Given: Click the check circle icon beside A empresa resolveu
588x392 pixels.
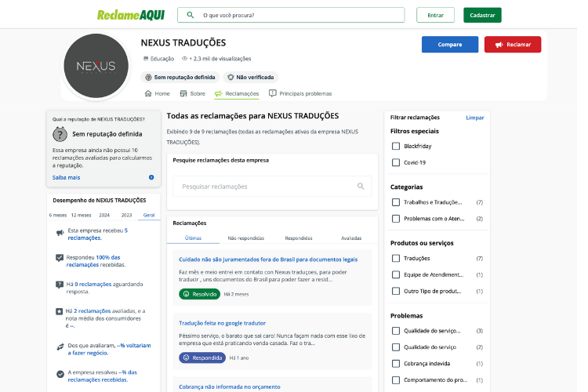Looking at the screenshot, I should coord(60,374).
